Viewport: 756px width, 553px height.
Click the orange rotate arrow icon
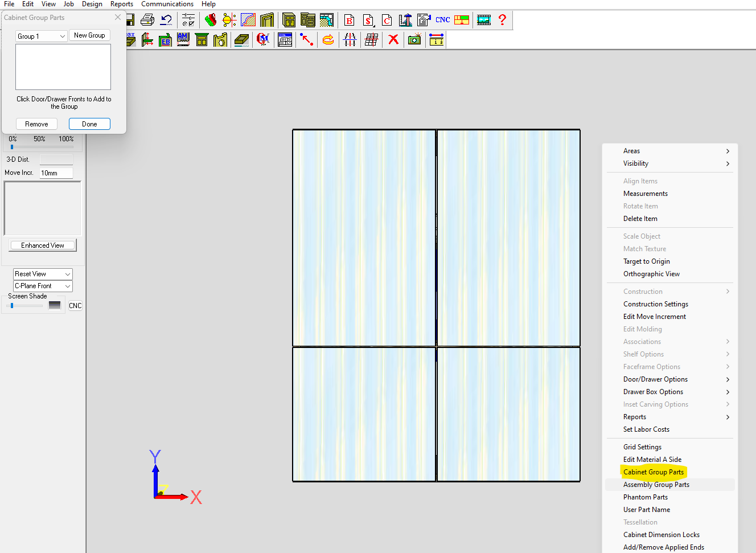pos(328,39)
